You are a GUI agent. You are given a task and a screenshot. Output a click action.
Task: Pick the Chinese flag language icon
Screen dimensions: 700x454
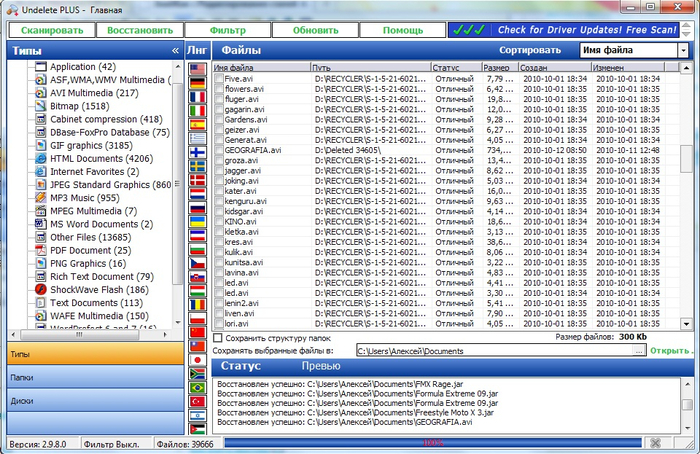point(197,332)
